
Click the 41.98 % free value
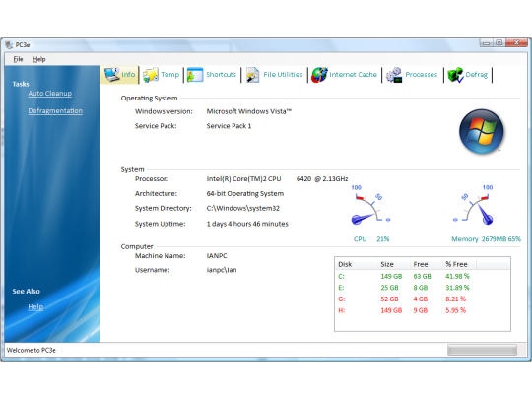(x=457, y=276)
